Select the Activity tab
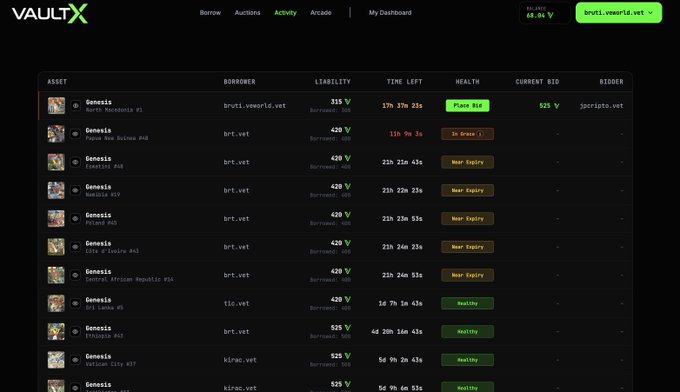This screenshot has height=392, width=680. pos(285,13)
